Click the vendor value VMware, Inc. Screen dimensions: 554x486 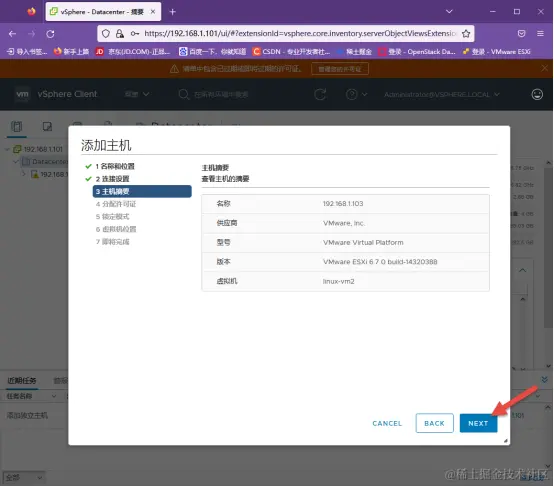(x=343, y=223)
